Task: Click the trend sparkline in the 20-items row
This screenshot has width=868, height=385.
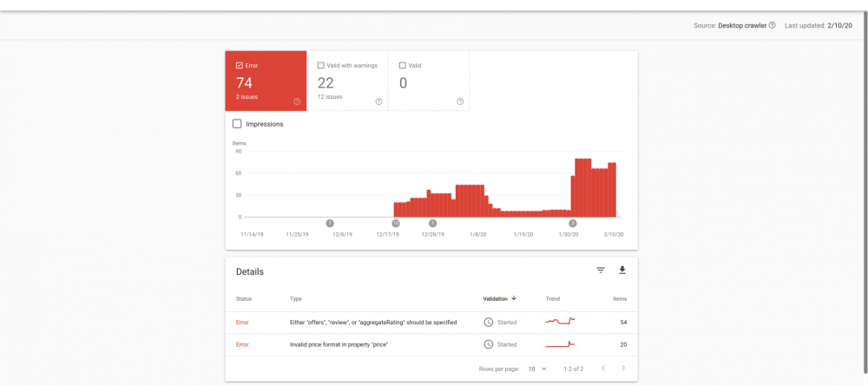Action: click(x=560, y=344)
